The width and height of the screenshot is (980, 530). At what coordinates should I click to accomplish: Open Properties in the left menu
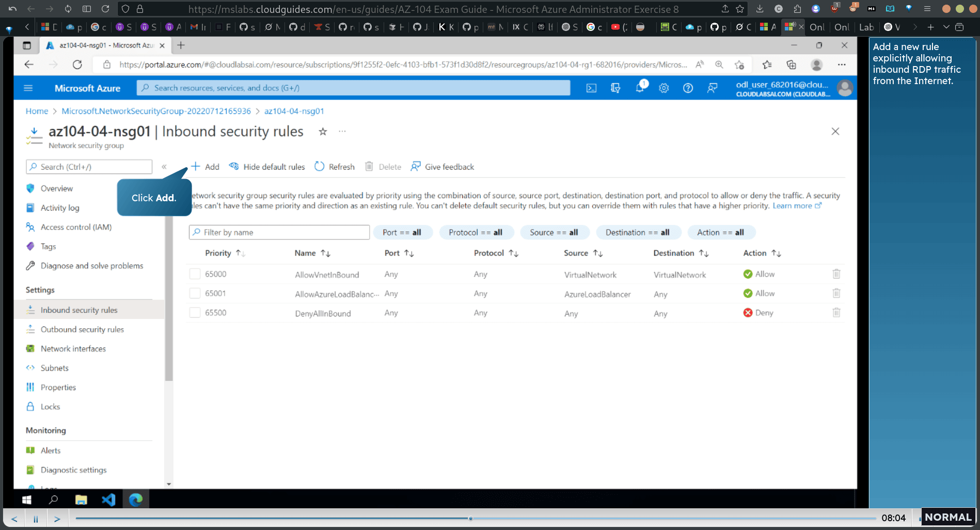[x=58, y=388]
